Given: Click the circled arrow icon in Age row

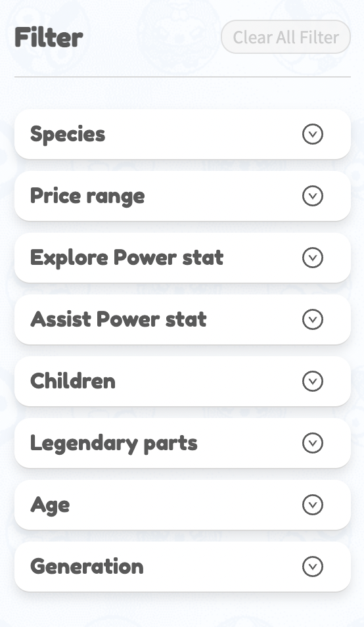Looking at the screenshot, I should pyautogui.click(x=313, y=505).
